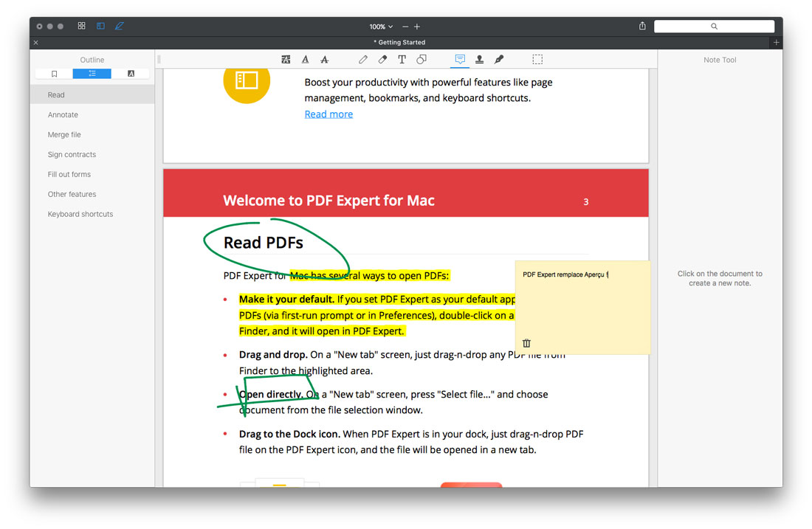Select the bookmarks view in sidebar
Image resolution: width=812 pixels, height=529 pixels.
pyautogui.click(x=54, y=73)
